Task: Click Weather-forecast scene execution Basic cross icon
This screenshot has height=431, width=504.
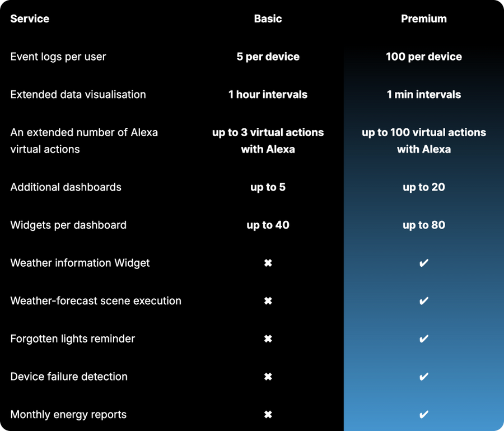Action: 268,301
